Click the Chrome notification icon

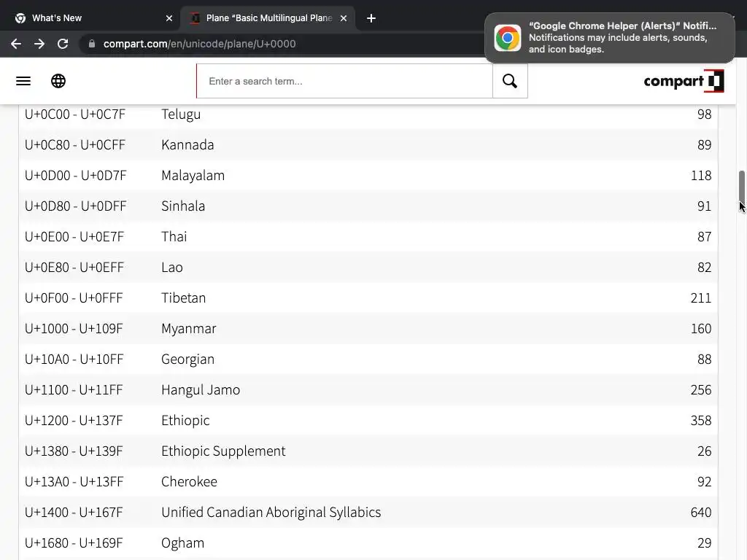508,38
